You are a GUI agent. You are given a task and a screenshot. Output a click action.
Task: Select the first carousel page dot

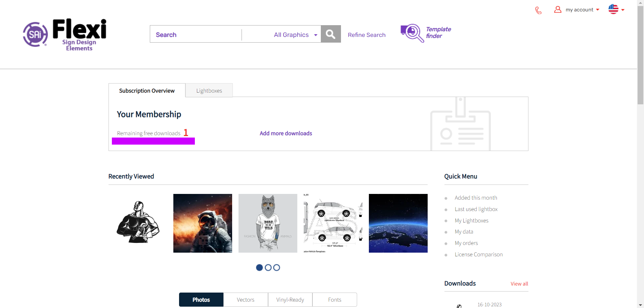pyautogui.click(x=259, y=267)
